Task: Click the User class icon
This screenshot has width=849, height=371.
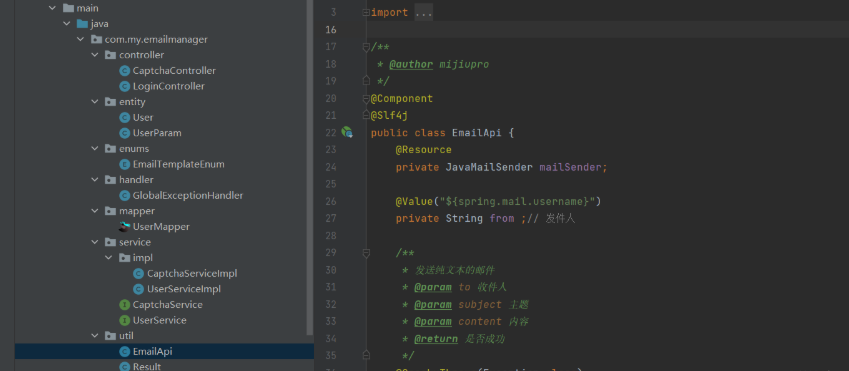Action: pyautogui.click(x=125, y=118)
